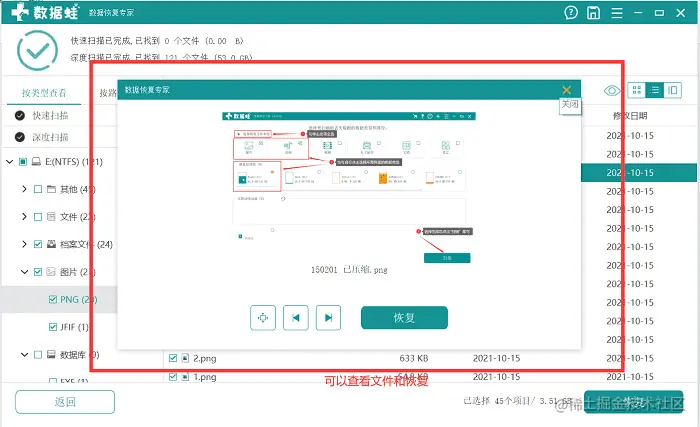Image resolution: width=700 pixels, height=427 pixels.
Task: Uncheck the PNG checkbox
Action: click(x=53, y=299)
